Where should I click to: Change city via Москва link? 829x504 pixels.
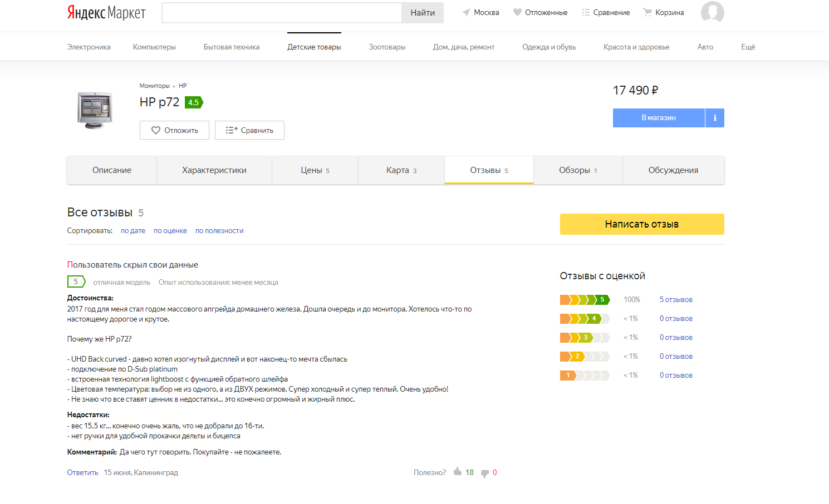481,12
